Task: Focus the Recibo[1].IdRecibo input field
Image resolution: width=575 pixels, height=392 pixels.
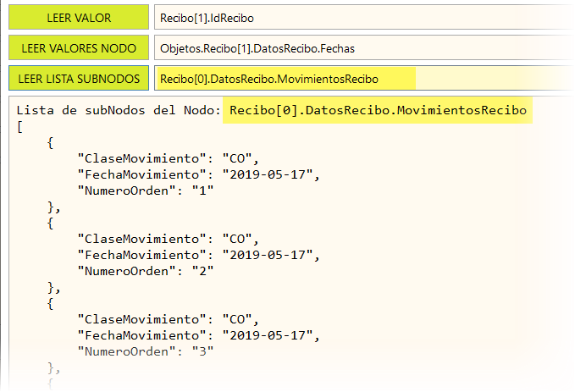Action: point(362,17)
